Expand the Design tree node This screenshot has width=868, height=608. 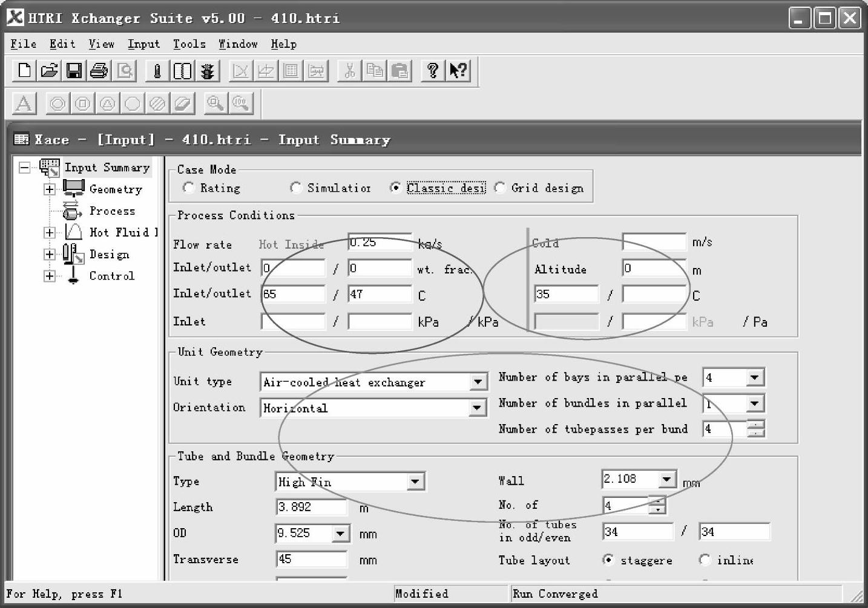(x=50, y=254)
